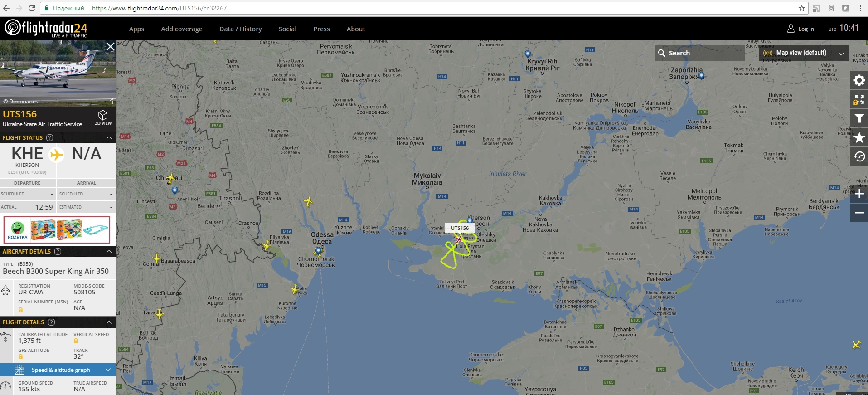Open the aircraft photo thumbnail
The width and height of the screenshot is (868, 395).
coord(58,73)
